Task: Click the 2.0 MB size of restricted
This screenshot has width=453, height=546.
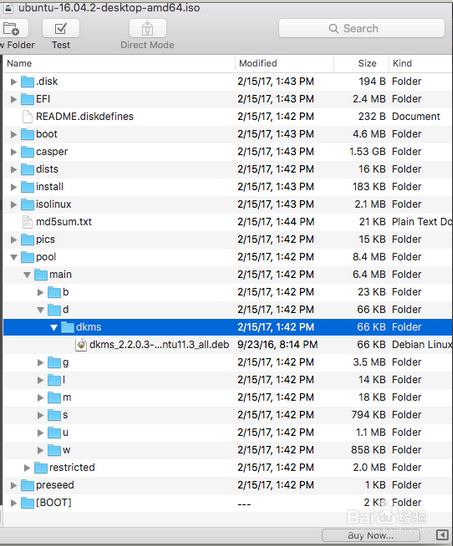Action: click(369, 468)
